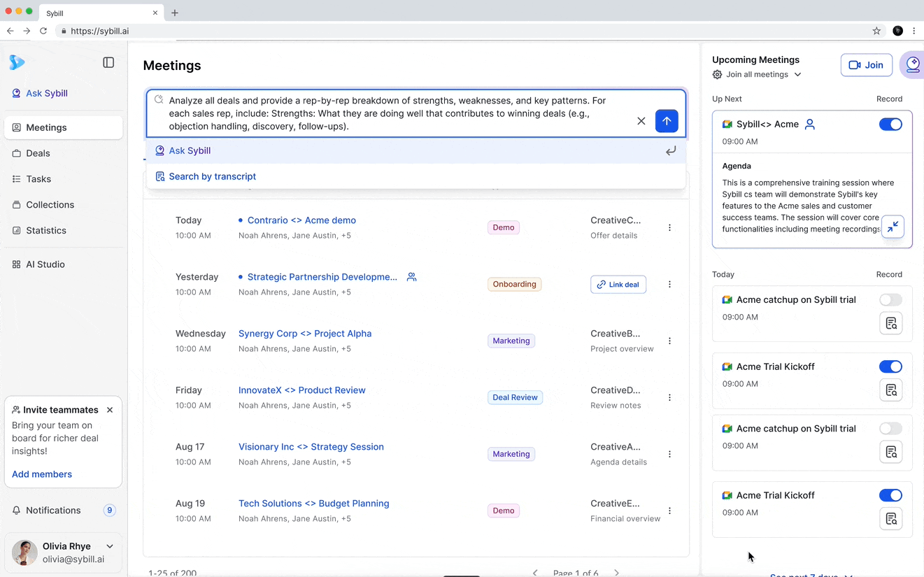
Task: Open the more options menu for Strategic Partnership row
Action: 669,284
